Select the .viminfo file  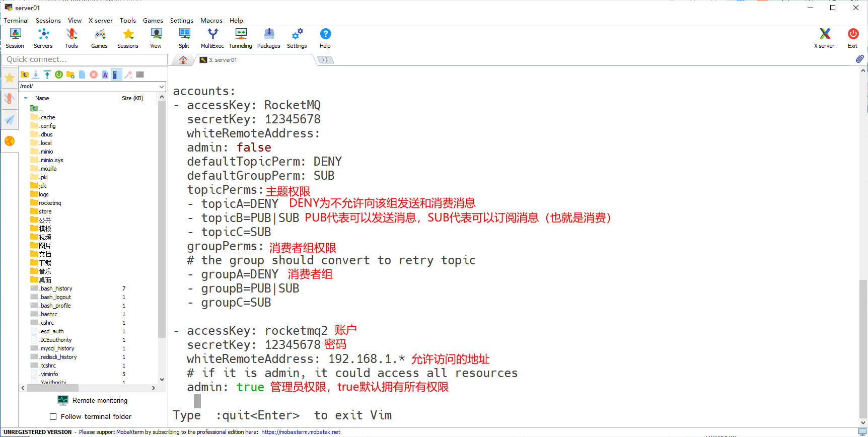pyautogui.click(x=44, y=374)
